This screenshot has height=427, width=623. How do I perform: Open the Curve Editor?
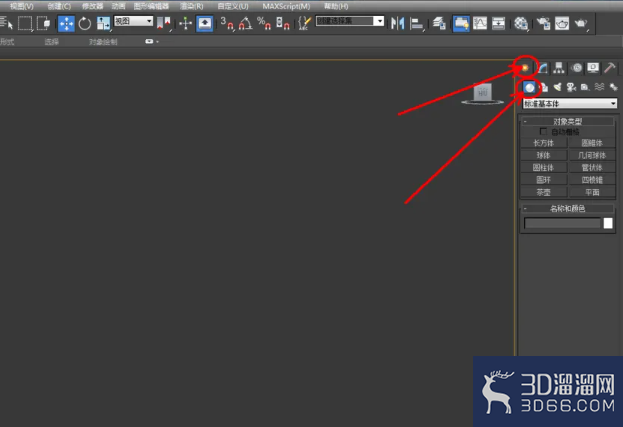[480, 23]
